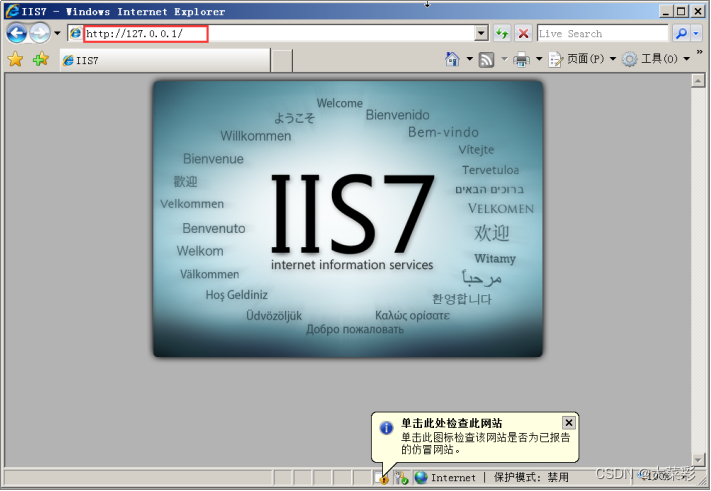Click the magnifier Search button
The width and height of the screenshot is (711, 491).
[681, 33]
